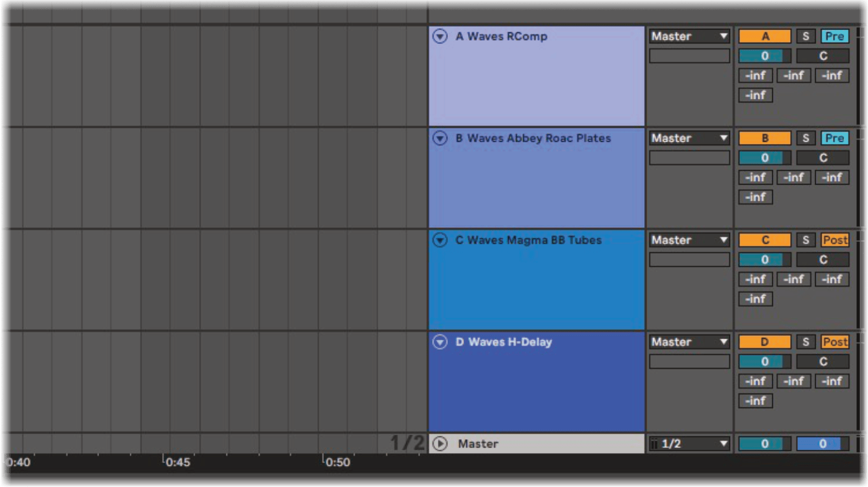Viewport: 868px width, 487px height.
Task: Collapse the C Waves Magma BB Tubes track
Action: point(440,240)
